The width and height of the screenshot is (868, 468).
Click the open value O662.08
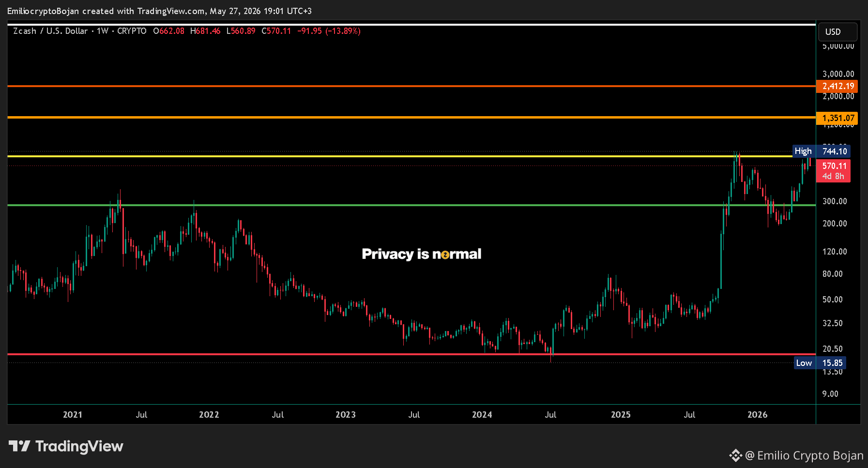click(168, 31)
